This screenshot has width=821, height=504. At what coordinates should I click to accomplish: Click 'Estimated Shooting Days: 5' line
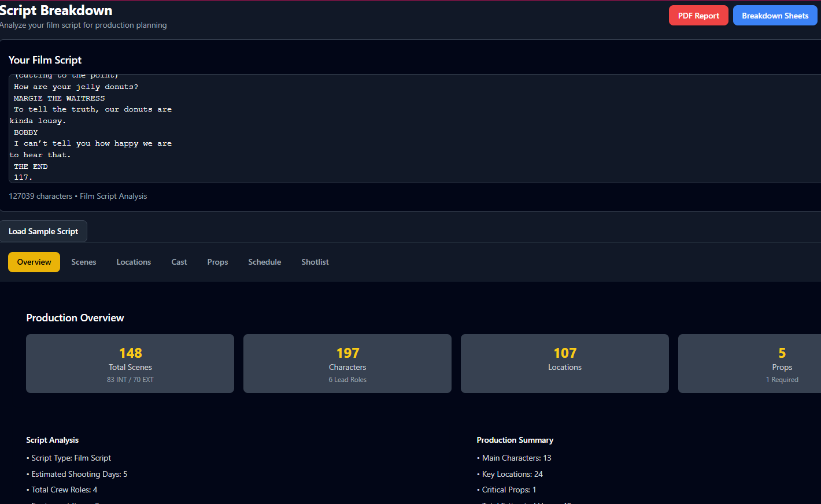pyautogui.click(x=77, y=474)
